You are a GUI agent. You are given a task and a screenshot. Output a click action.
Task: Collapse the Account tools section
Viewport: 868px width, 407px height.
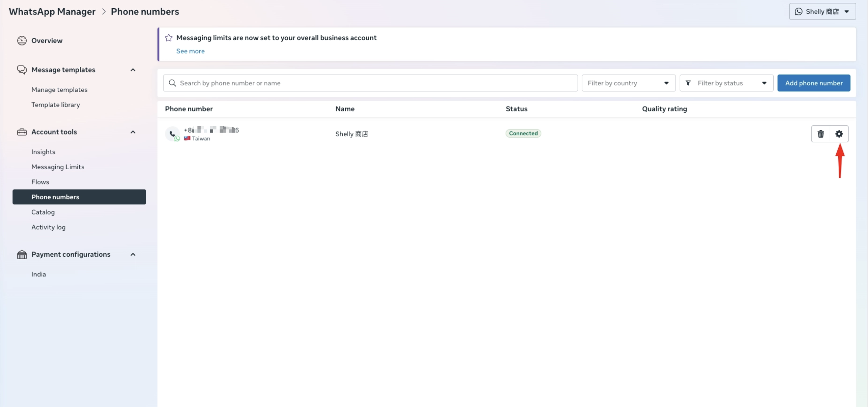pos(133,132)
